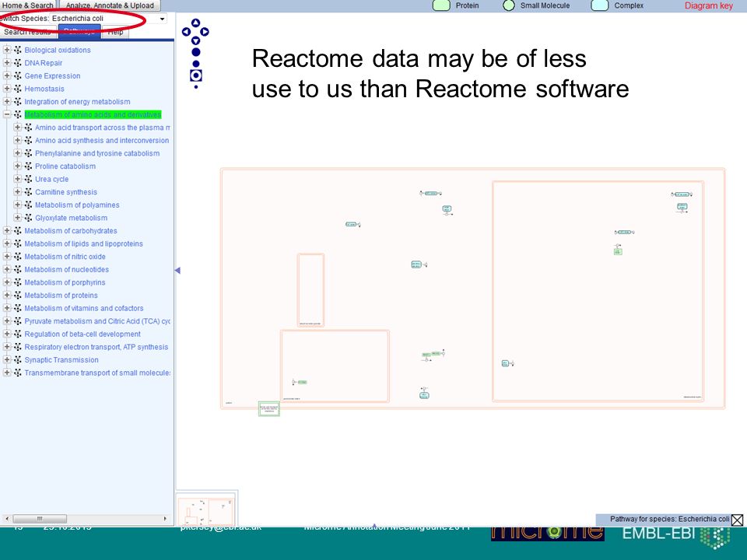Image resolution: width=747 pixels, height=560 pixels.
Task: Click the pathway icon beside Metabolism of nucleotides
Action: click(18, 270)
